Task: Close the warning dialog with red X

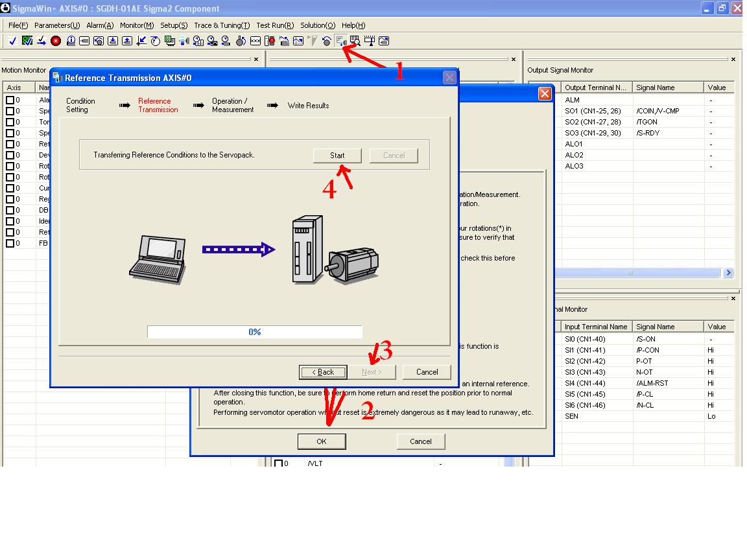Action: click(545, 94)
